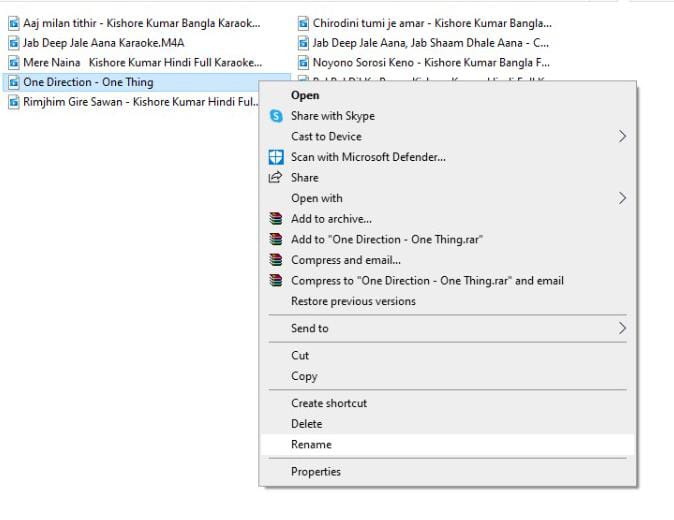This screenshot has height=520, width=674.
Task: Expand the Send to submenu arrow
Action: 622,329
